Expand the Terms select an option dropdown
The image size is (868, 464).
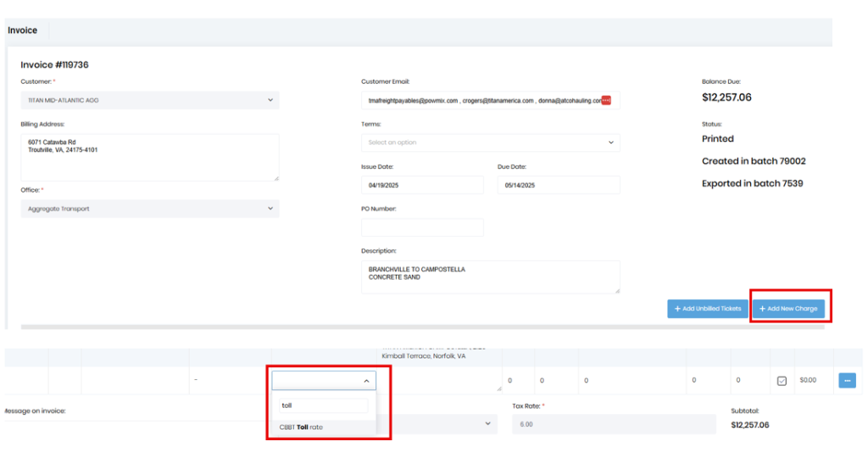pos(491,143)
